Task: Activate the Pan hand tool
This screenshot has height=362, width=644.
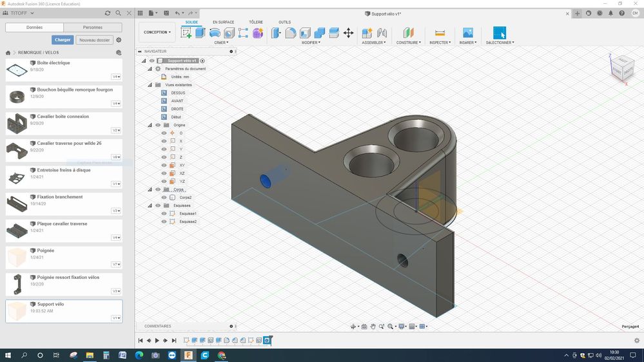Action: click(x=373, y=327)
